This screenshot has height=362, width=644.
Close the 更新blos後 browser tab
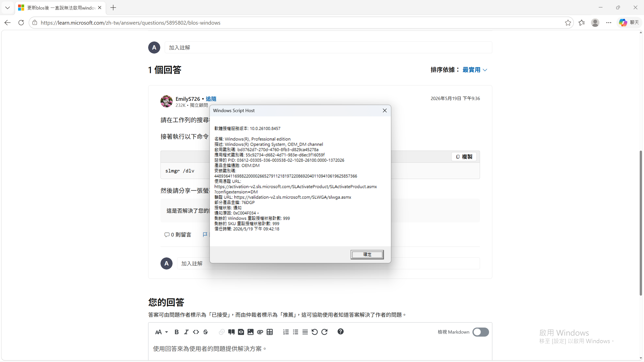pos(100,8)
